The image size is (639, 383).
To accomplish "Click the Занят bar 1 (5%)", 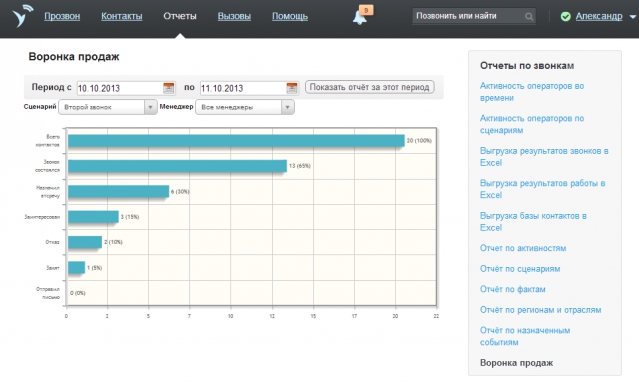I will pyautogui.click(x=76, y=268).
